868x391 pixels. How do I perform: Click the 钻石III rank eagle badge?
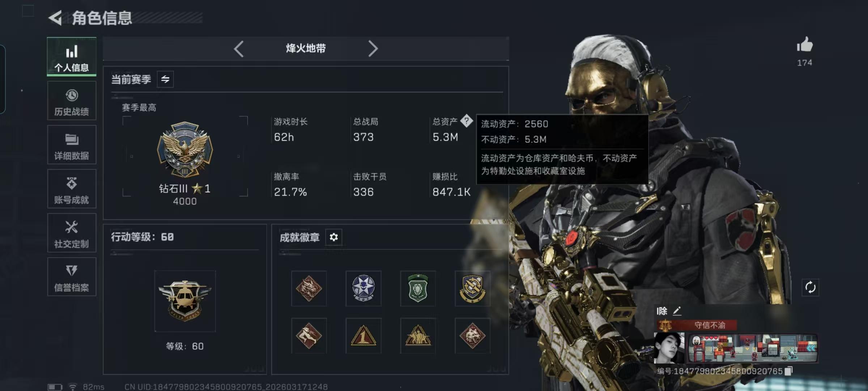[x=185, y=150]
